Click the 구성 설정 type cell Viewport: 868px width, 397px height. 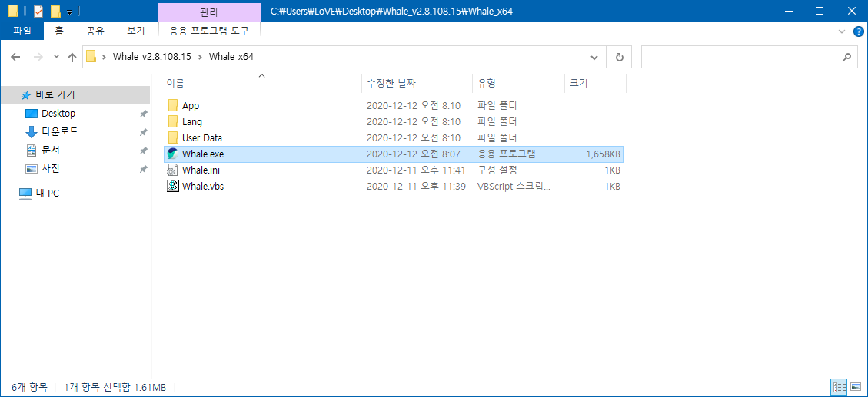click(497, 170)
